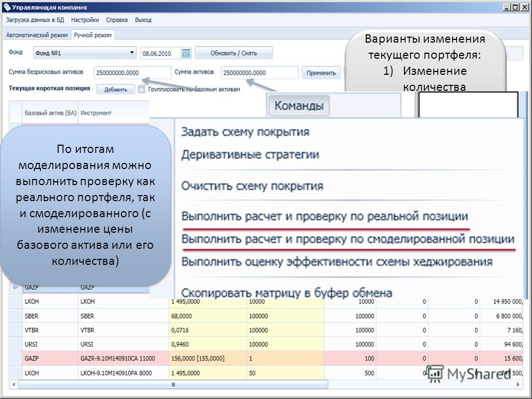Click value cell 6 800 000 in SBER row

coord(502,316)
